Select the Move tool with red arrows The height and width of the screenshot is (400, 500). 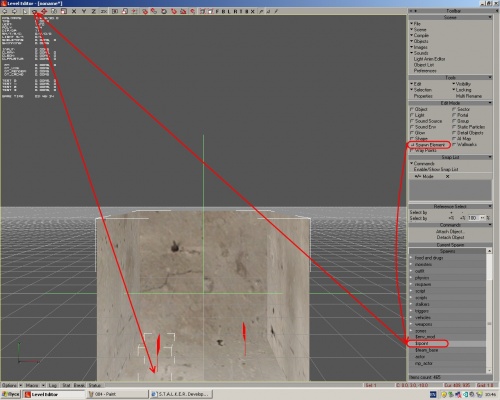(44, 11)
